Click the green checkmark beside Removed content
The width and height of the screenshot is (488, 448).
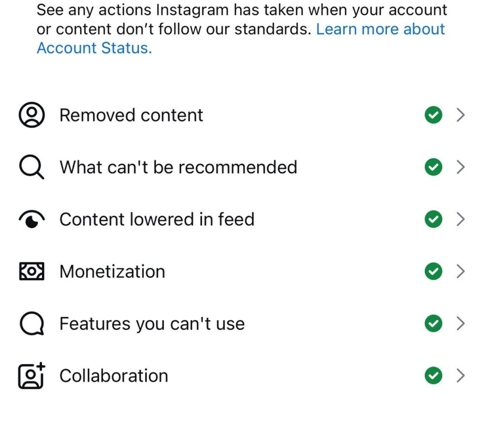433,115
